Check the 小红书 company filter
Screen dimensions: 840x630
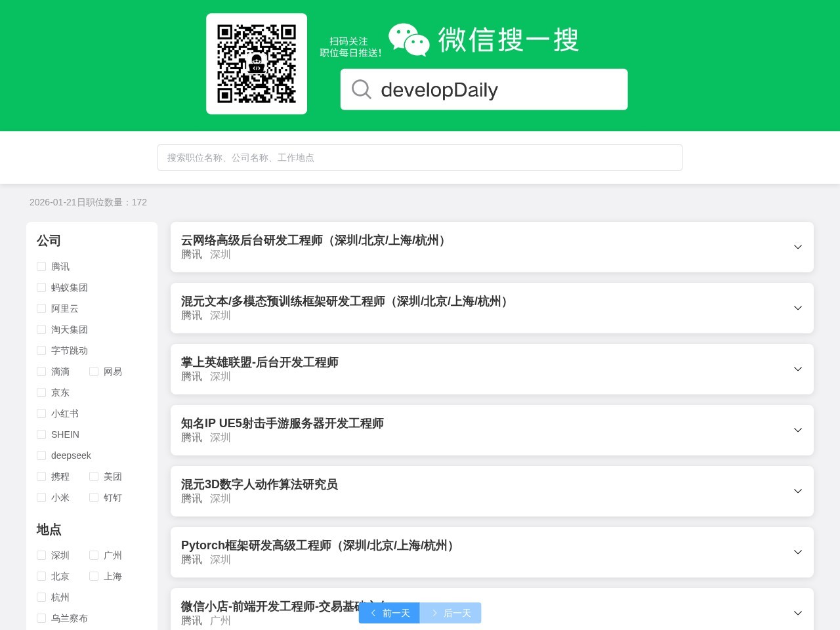[x=41, y=413]
